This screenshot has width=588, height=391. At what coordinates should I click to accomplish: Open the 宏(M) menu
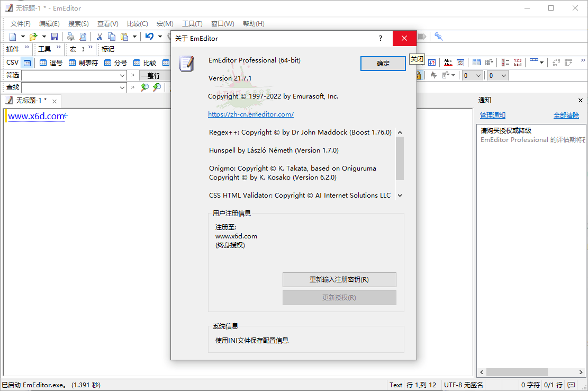pos(165,23)
